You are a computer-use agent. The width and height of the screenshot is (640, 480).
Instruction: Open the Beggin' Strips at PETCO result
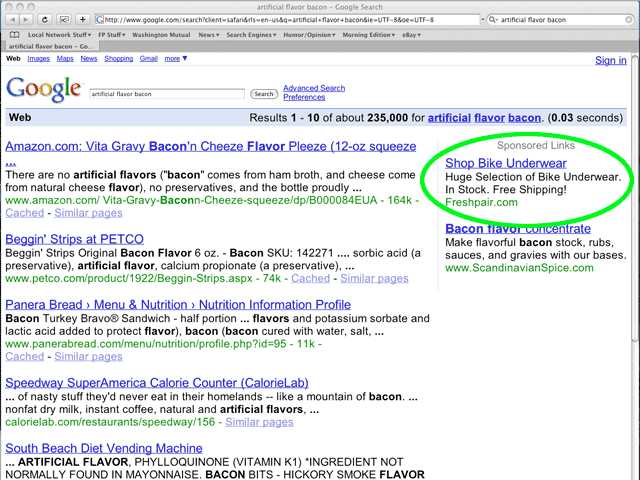pyautogui.click(x=74, y=239)
